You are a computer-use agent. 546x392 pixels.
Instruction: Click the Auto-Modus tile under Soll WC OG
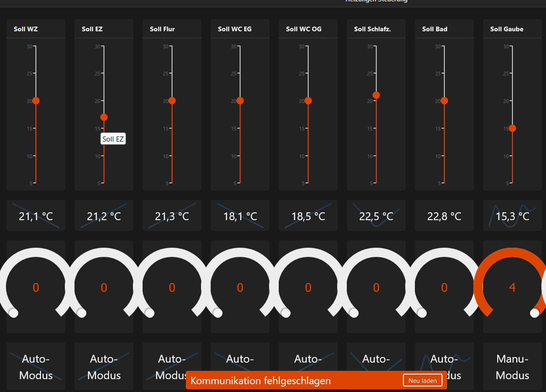click(x=308, y=357)
